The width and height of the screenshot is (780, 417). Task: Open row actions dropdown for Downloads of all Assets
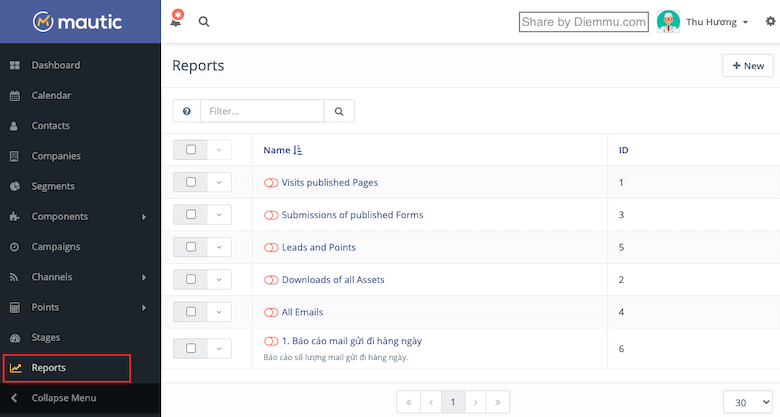click(219, 279)
